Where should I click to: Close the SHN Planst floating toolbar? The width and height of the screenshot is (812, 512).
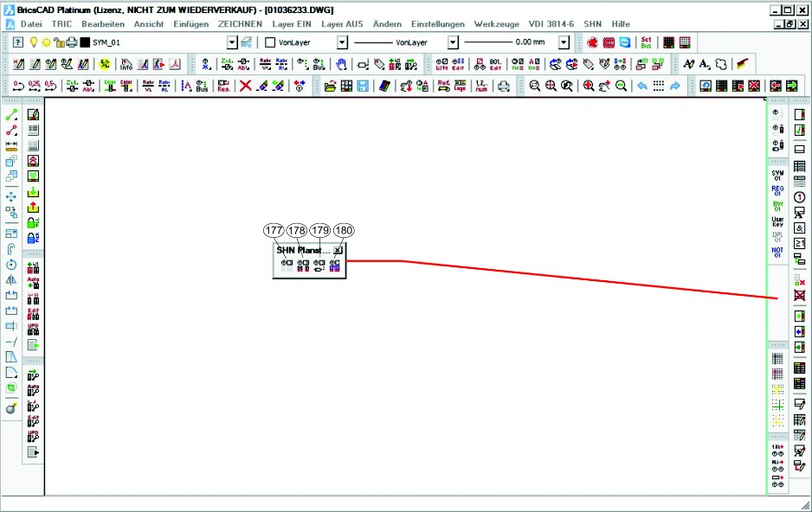tap(338, 250)
